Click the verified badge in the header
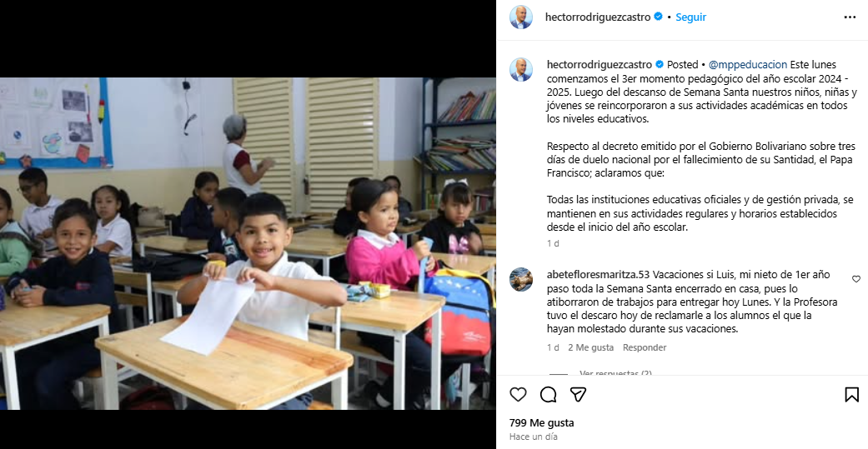This screenshot has width=868, height=449. [658, 17]
